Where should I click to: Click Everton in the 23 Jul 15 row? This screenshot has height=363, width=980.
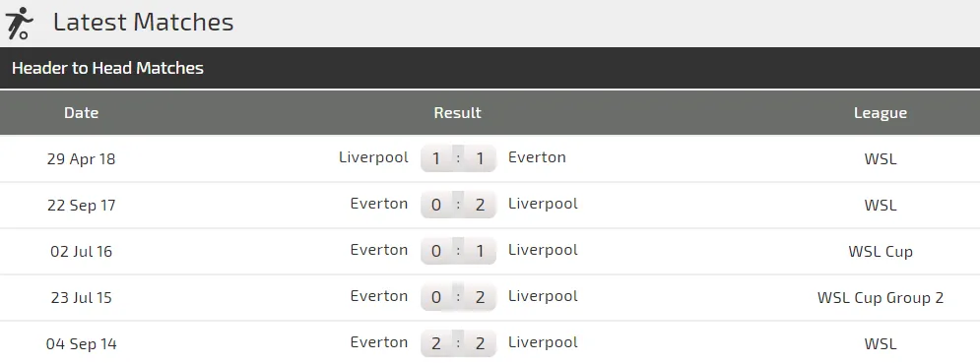(379, 296)
